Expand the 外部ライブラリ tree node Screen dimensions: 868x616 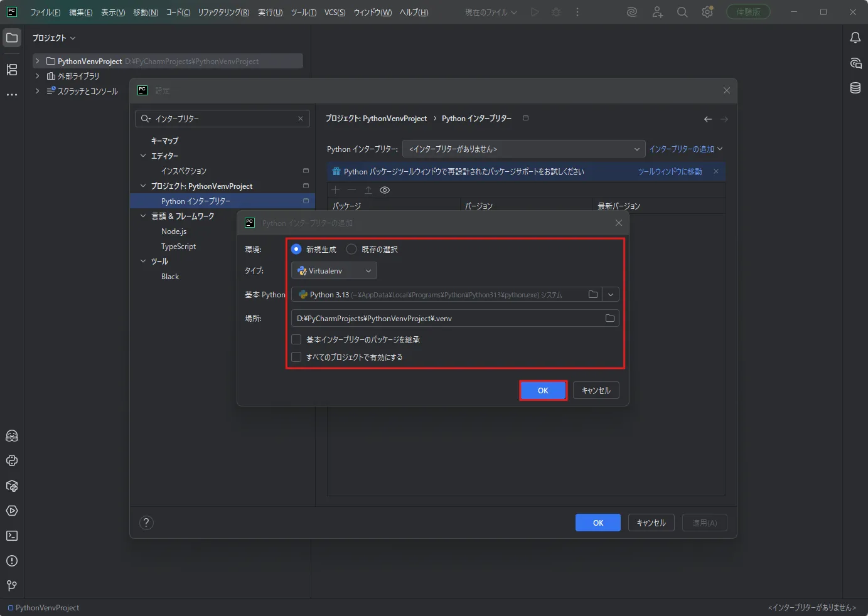click(x=38, y=76)
